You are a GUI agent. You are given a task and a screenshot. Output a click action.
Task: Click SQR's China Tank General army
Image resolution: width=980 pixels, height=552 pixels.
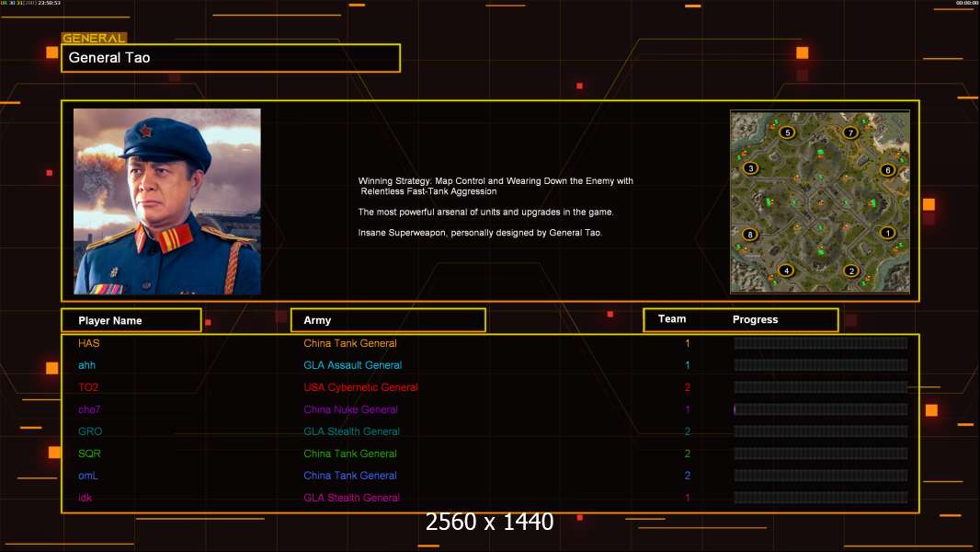tap(350, 454)
